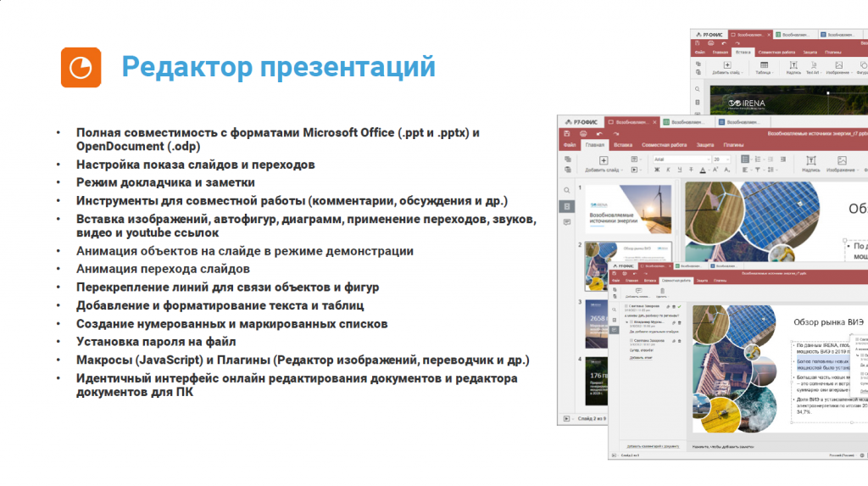The image size is (868, 486).
Task: Expand the Добавить слайд dropdown in the Главная window
Action: 621,170
